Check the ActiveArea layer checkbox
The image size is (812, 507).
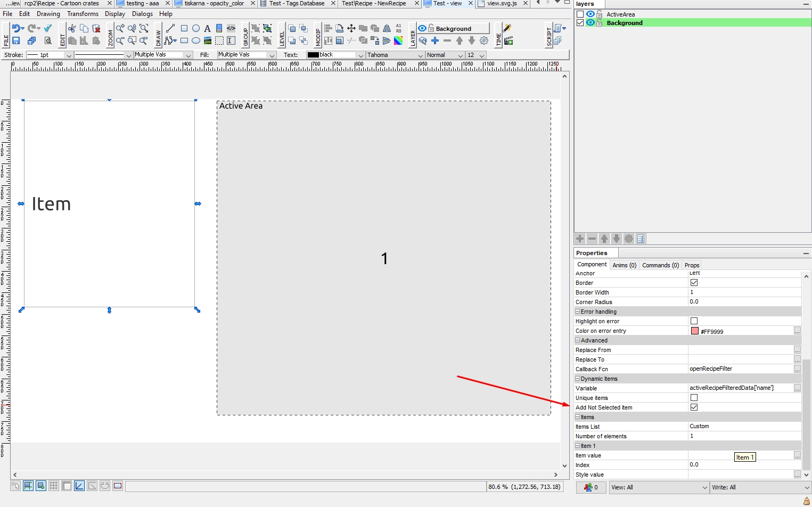[580, 14]
